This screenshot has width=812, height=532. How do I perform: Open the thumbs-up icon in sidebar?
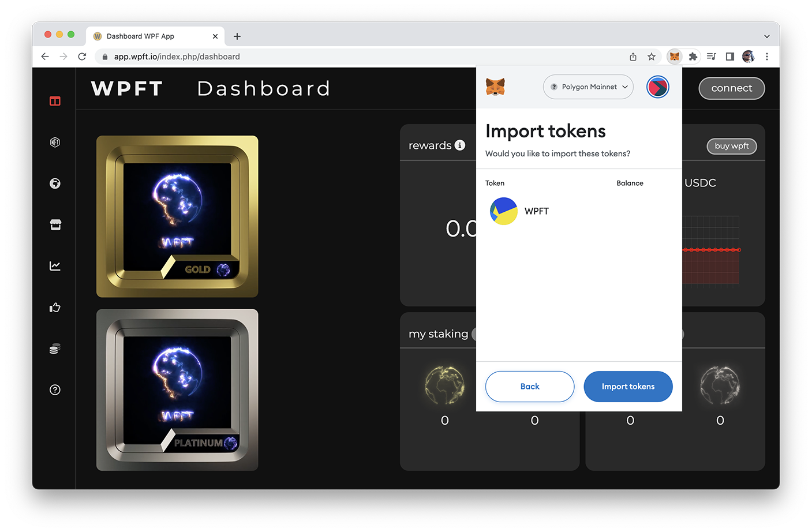[x=55, y=307]
